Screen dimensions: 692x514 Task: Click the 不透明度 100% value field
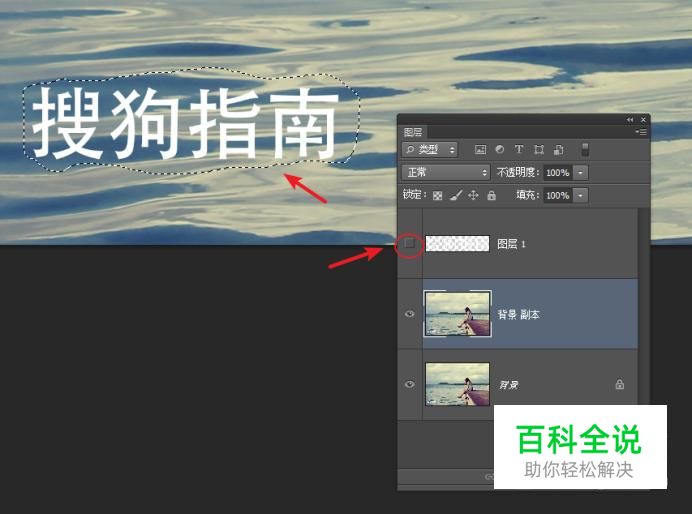558,173
